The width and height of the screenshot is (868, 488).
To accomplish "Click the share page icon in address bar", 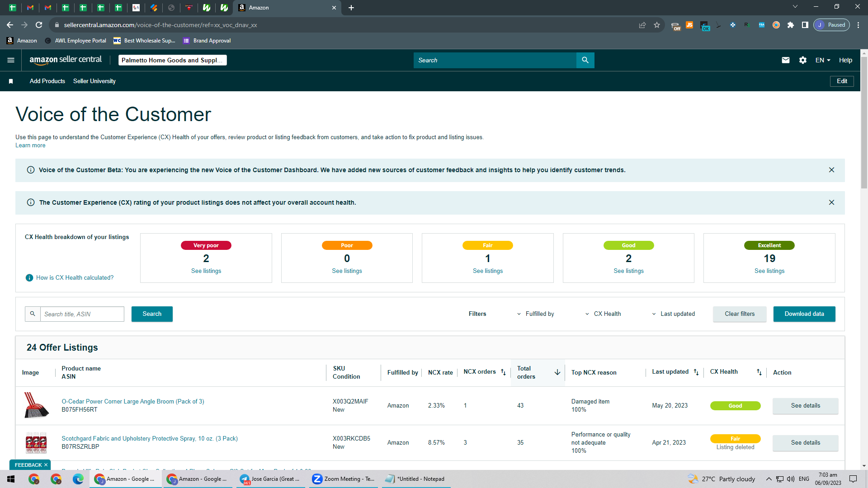I will (x=642, y=25).
